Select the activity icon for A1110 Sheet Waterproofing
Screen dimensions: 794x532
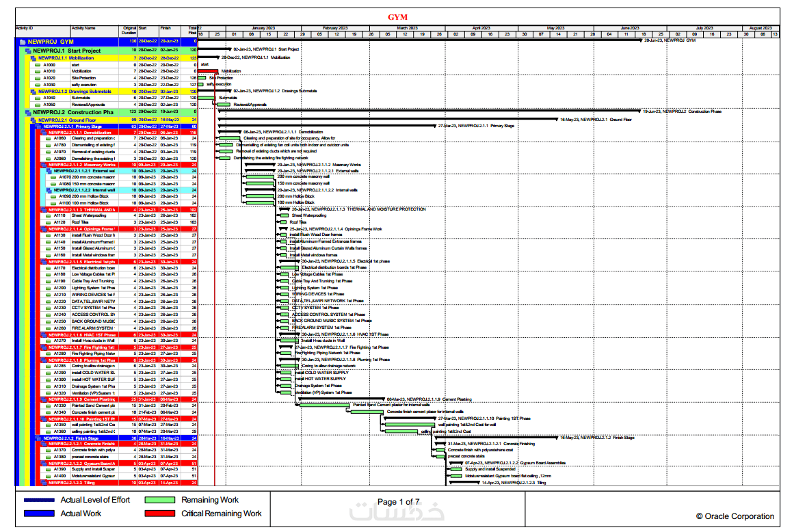coord(49,215)
